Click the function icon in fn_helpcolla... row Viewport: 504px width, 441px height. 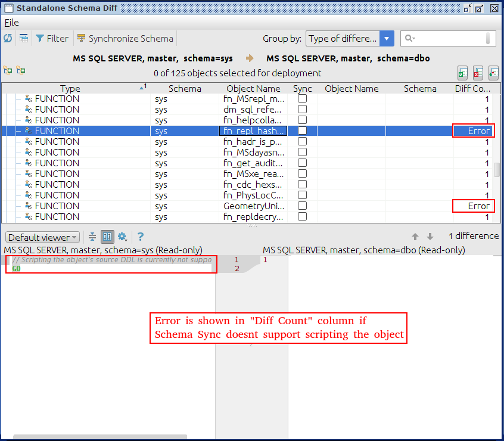28,120
